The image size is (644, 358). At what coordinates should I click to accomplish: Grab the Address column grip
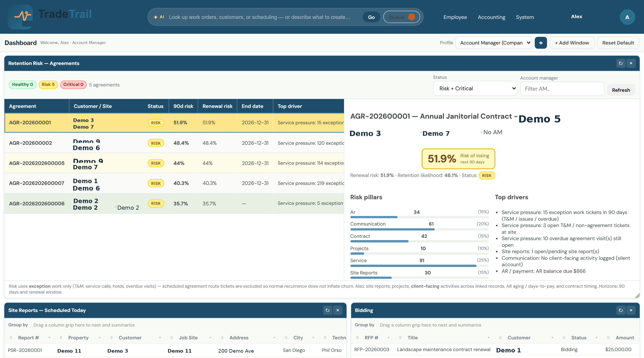[222, 338]
